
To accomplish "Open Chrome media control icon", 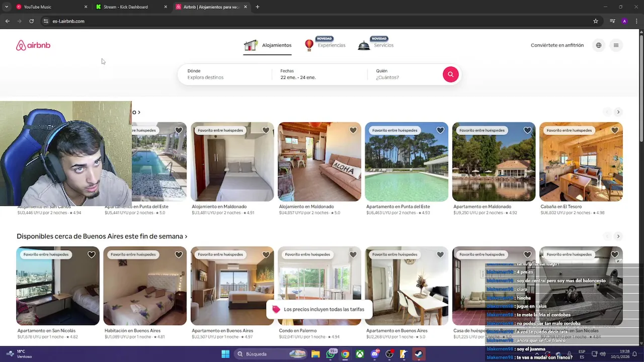I will (x=612, y=21).
